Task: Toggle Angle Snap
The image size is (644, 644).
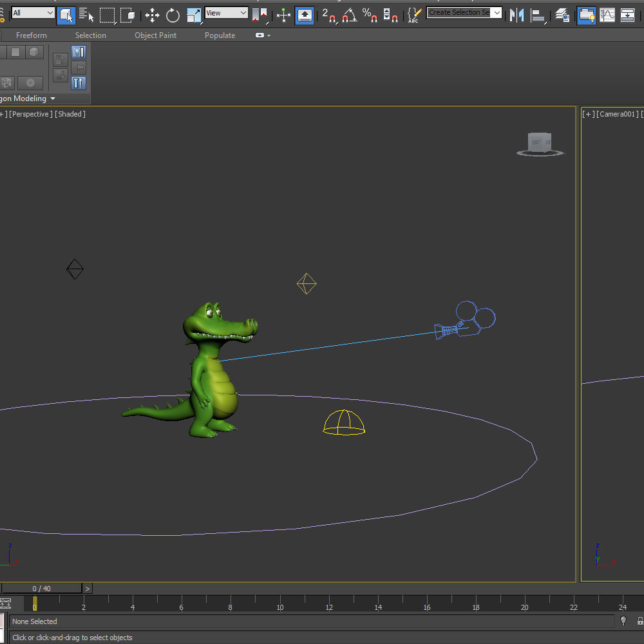Action: pos(350,15)
